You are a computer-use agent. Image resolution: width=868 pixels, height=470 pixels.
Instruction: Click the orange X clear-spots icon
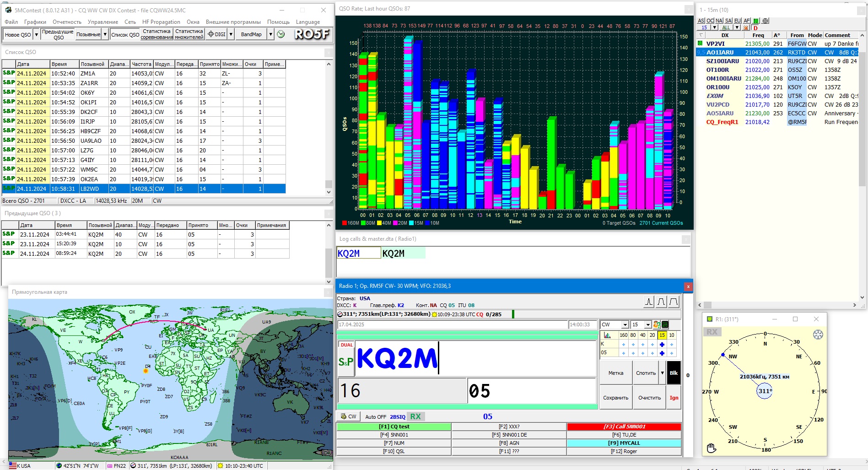pos(746,28)
